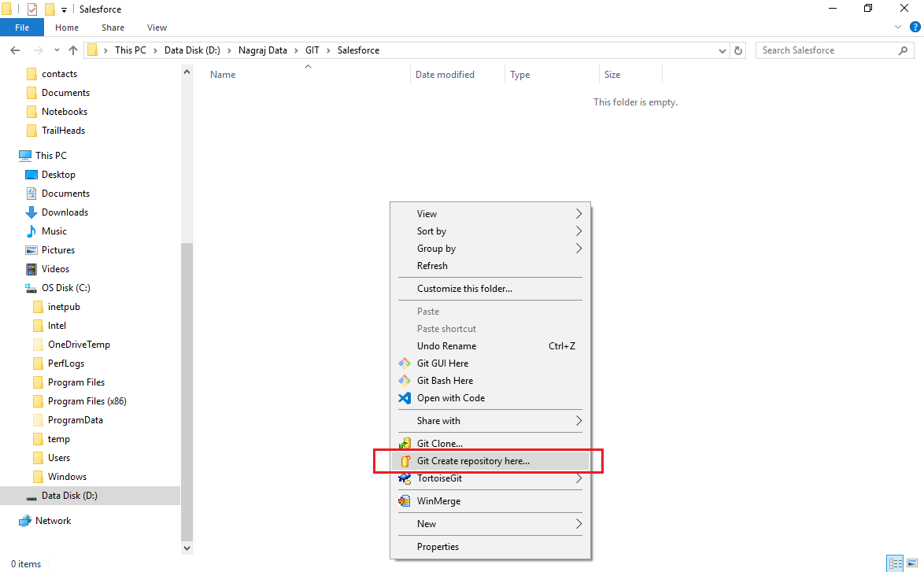This screenshot has height=572, width=924.
Task: Choose Refresh from the context menu
Action: [x=490, y=266]
